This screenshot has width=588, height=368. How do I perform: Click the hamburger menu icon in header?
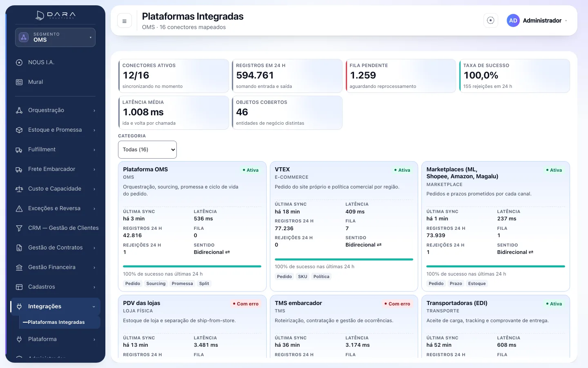click(125, 21)
